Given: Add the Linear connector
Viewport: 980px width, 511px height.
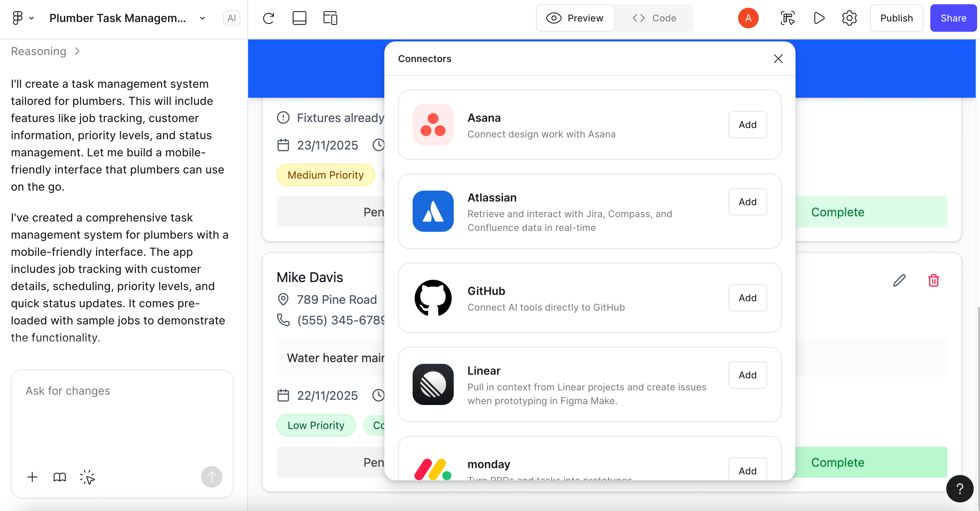Looking at the screenshot, I should tap(747, 375).
